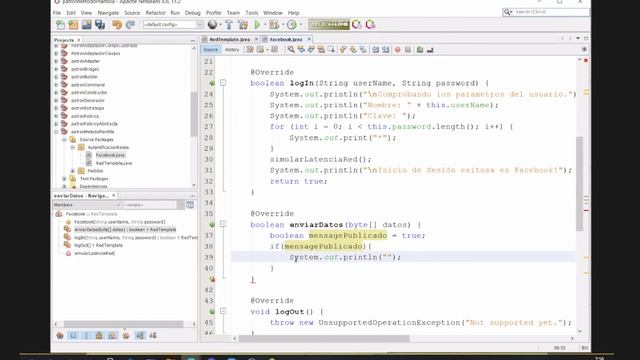The image size is (640, 360).
Task: Toggle Show Inherited Members in Navigator
Action: 60,335
